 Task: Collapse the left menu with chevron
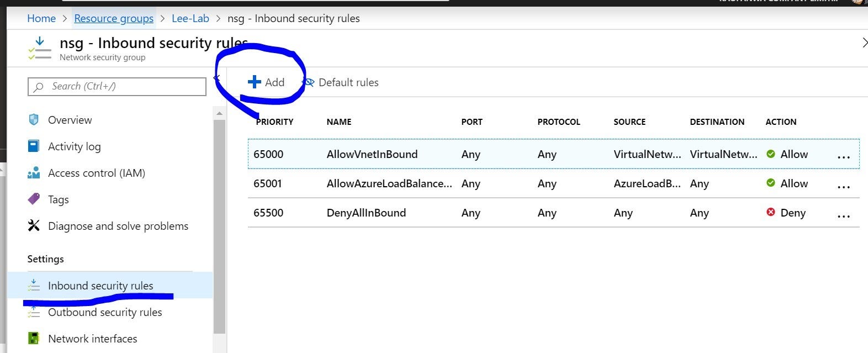(217, 78)
